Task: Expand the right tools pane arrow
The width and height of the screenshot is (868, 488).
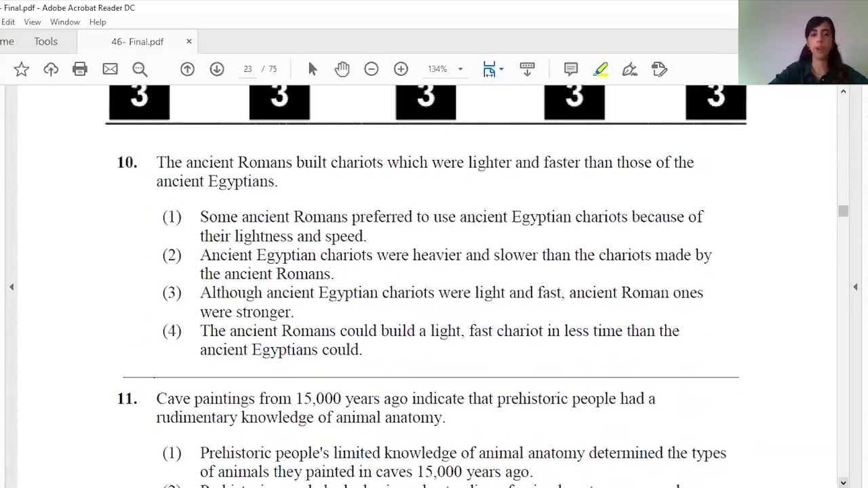Action: [x=855, y=287]
